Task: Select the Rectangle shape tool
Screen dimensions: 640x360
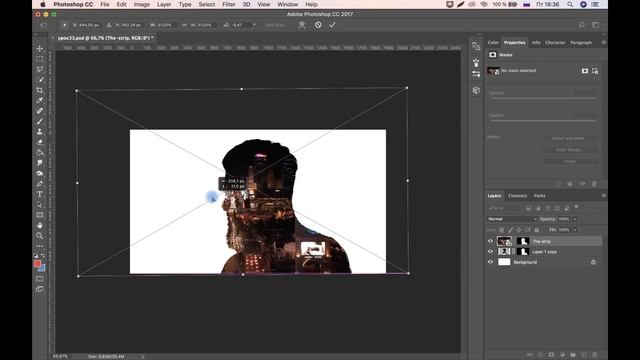Action: 40,215
